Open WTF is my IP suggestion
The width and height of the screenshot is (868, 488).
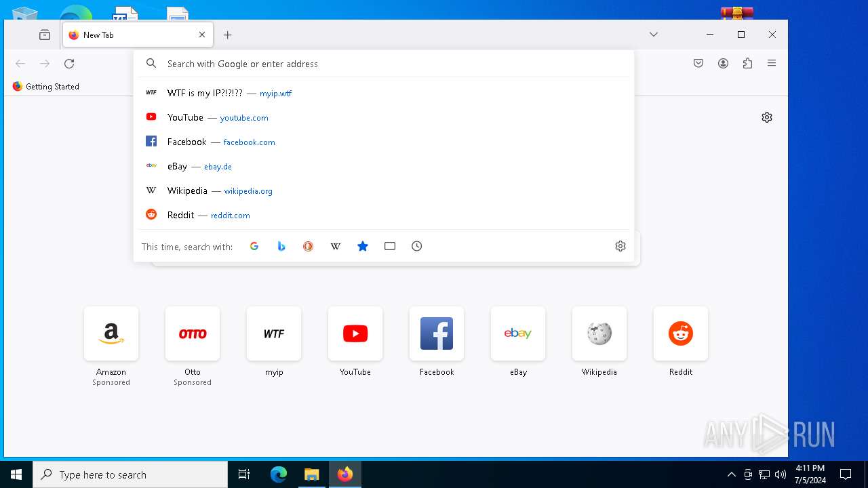tap(384, 93)
